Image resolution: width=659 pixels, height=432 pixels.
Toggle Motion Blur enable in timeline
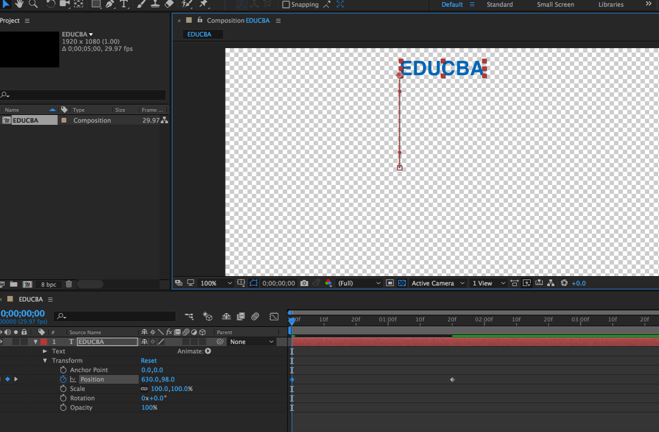(255, 316)
